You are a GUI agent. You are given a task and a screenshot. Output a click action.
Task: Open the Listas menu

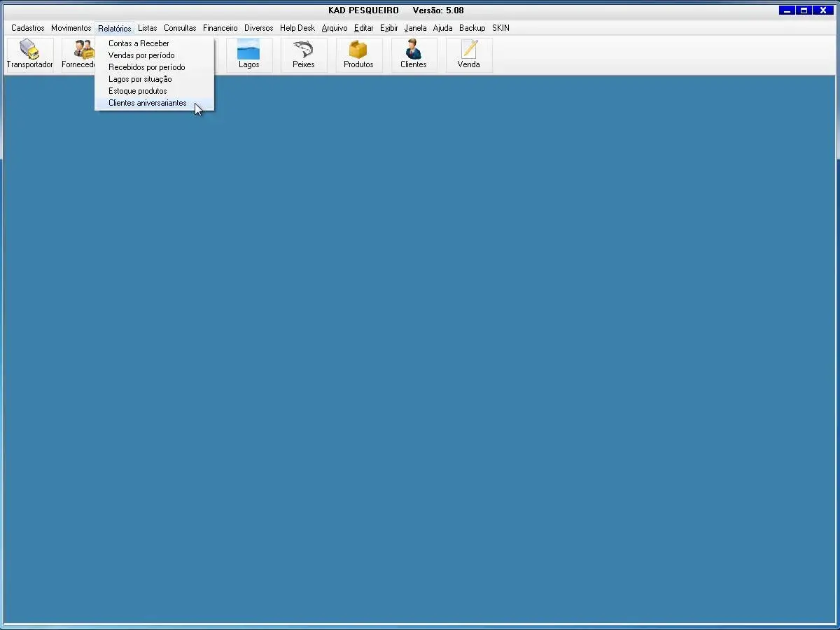pos(148,28)
